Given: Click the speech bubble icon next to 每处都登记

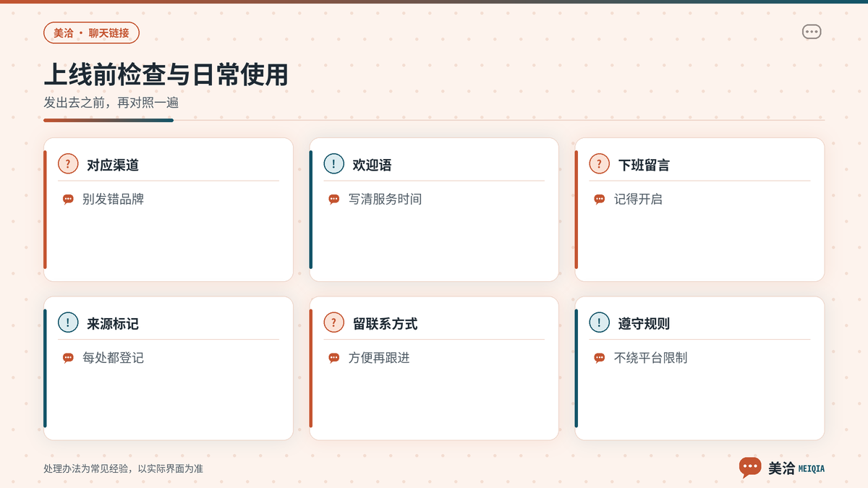Looking at the screenshot, I should point(68,358).
